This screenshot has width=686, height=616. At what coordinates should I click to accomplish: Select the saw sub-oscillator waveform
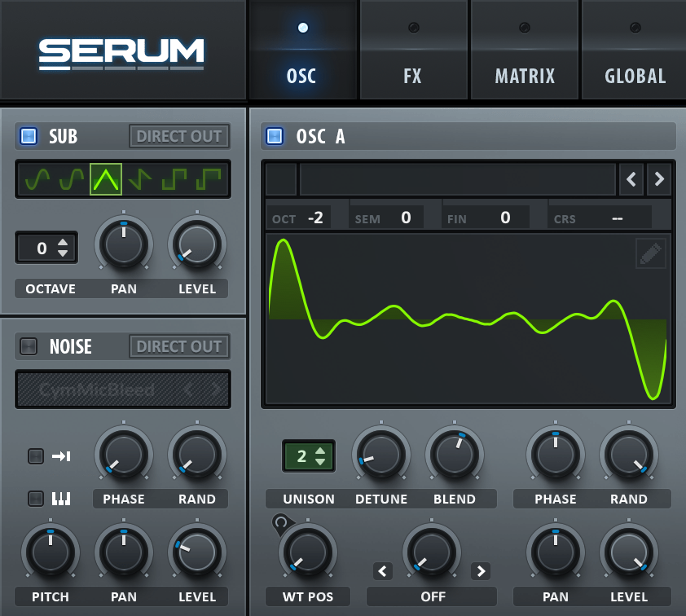point(140,178)
